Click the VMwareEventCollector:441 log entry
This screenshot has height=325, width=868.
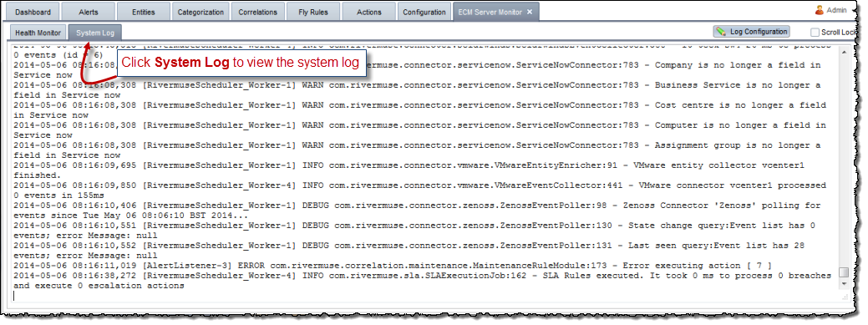click(419, 190)
